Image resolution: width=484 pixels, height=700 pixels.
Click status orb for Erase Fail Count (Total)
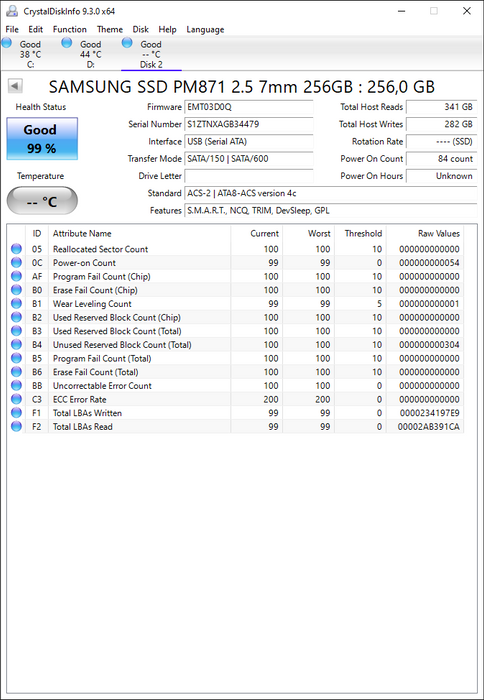[x=17, y=372]
